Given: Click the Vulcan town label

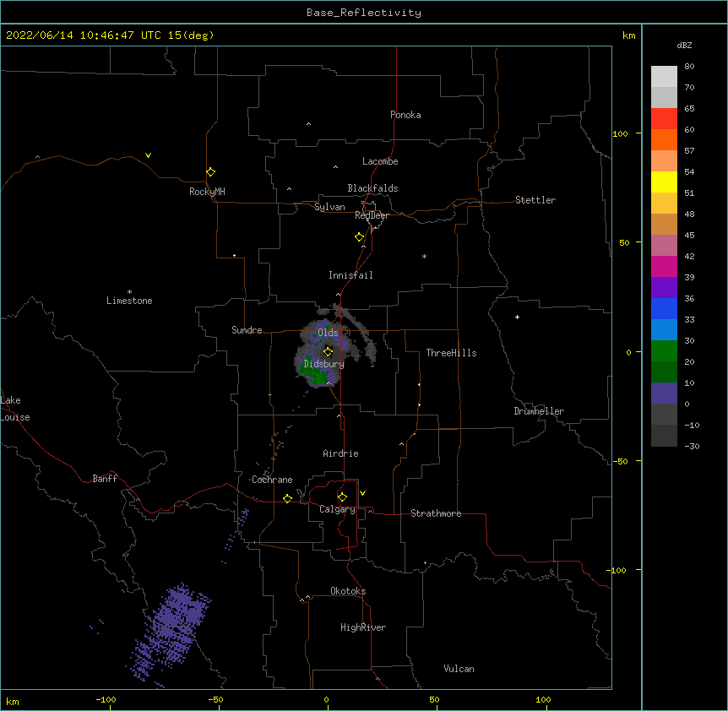Looking at the screenshot, I should coord(459,669).
